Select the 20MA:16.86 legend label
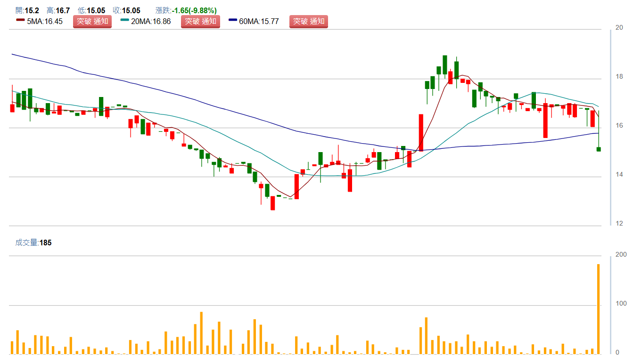The height and width of the screenshot is (364, 633). [151, 21]
